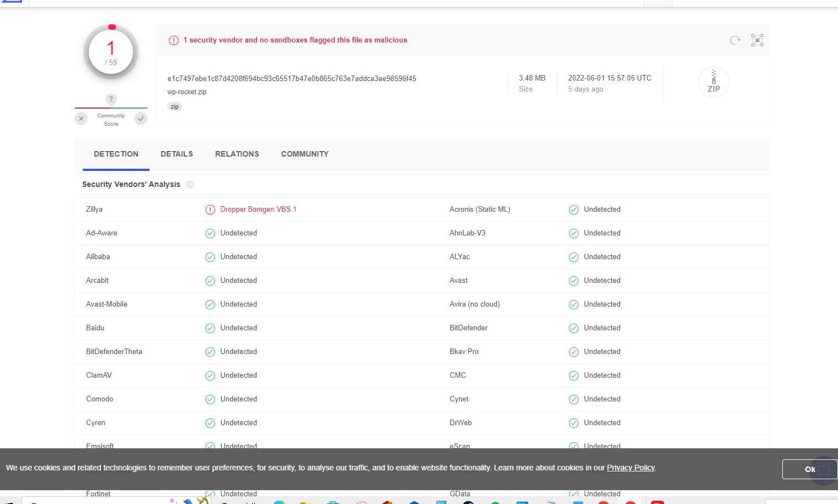Open the RELATIONS tab

point(237,154)
